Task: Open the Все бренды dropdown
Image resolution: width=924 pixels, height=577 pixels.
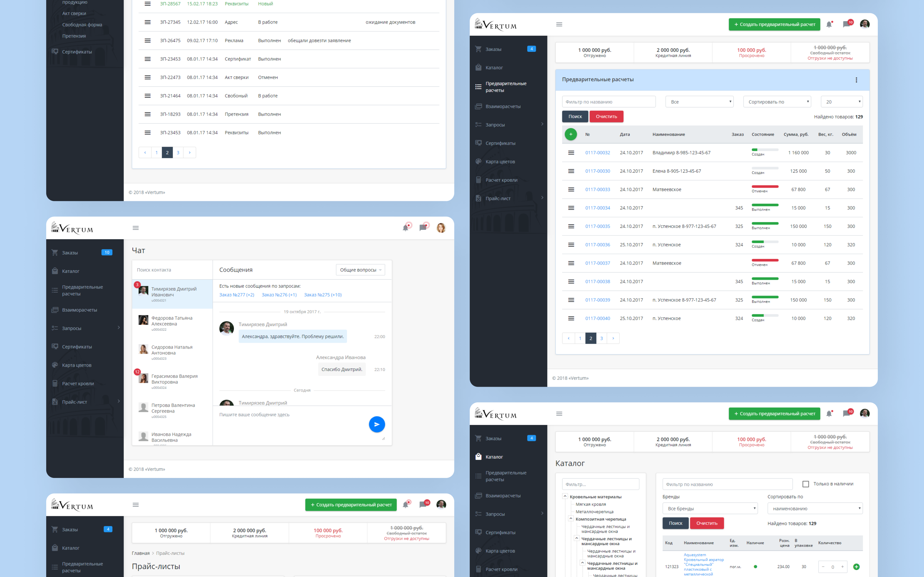Action: 710,508
